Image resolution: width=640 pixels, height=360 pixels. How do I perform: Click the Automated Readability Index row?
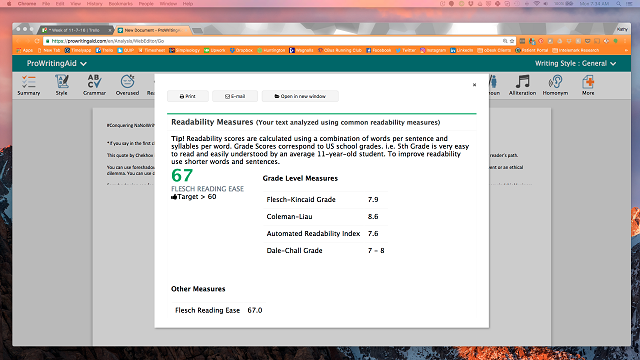click(325, 234)
